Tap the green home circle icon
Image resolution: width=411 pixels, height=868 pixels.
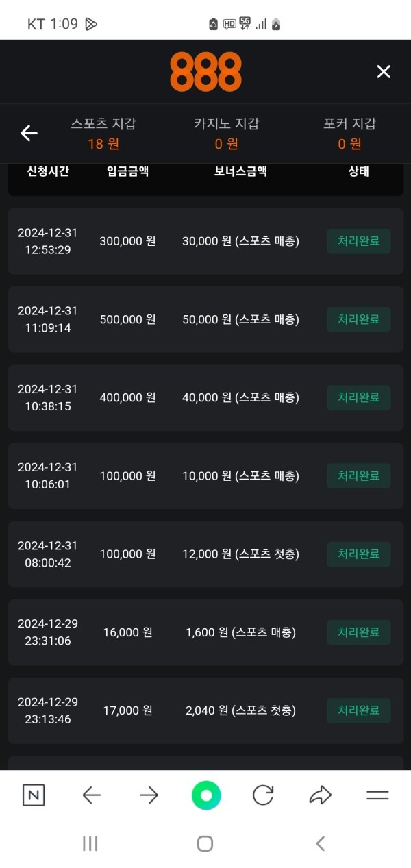206,795
